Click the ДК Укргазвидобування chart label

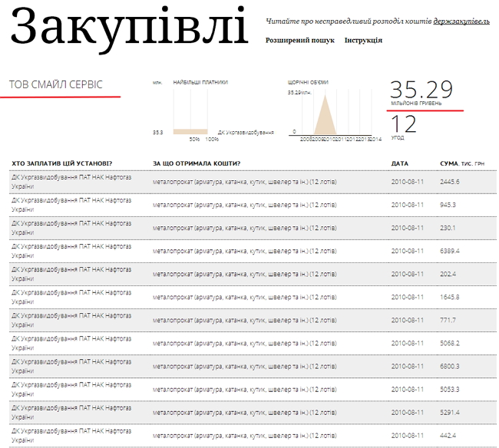246,132
